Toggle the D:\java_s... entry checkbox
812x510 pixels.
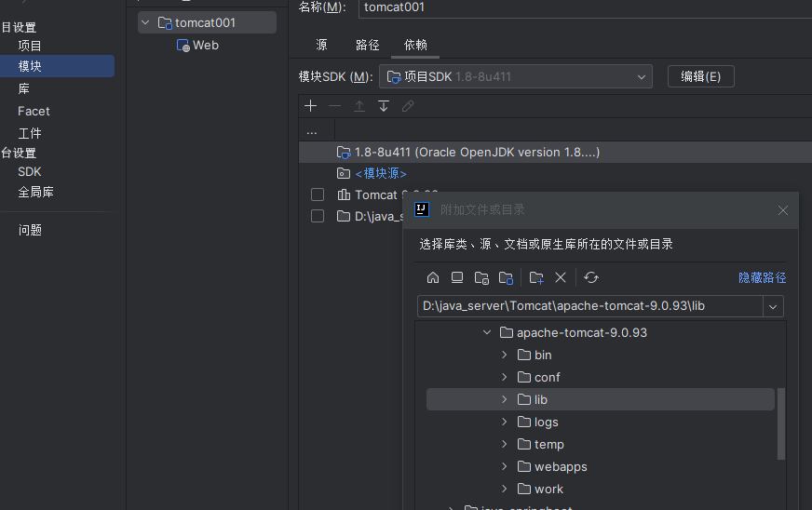[318, 216]
